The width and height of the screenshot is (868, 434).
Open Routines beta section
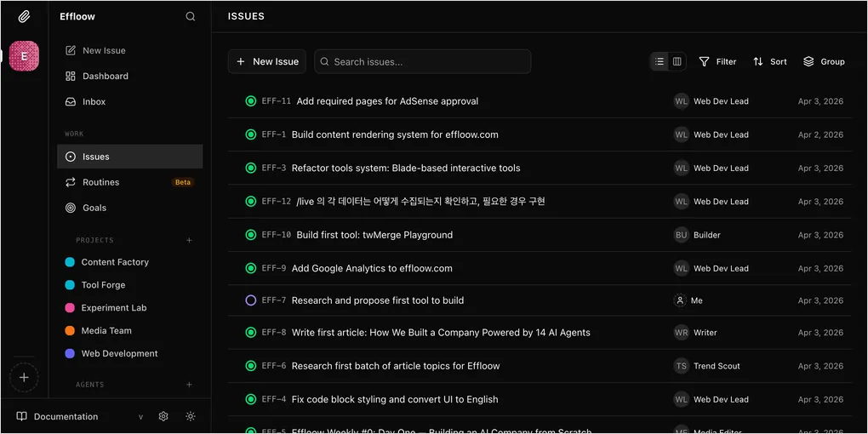pos(129,182)
